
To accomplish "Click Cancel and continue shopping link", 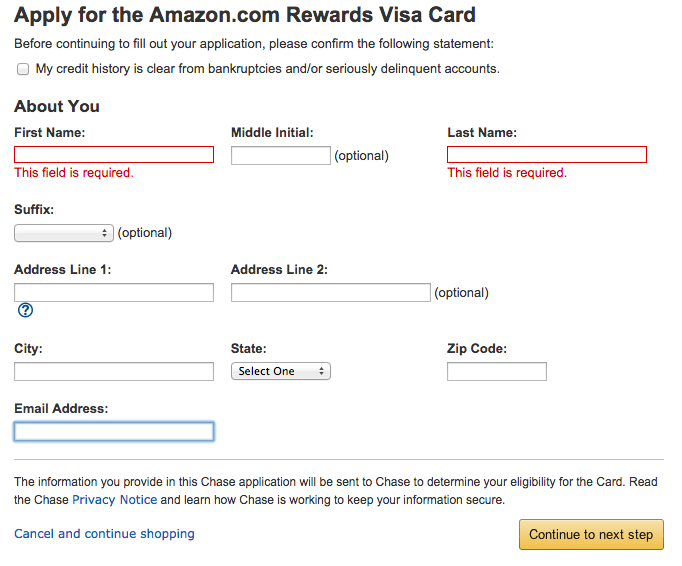I will (x=104, y=534).
